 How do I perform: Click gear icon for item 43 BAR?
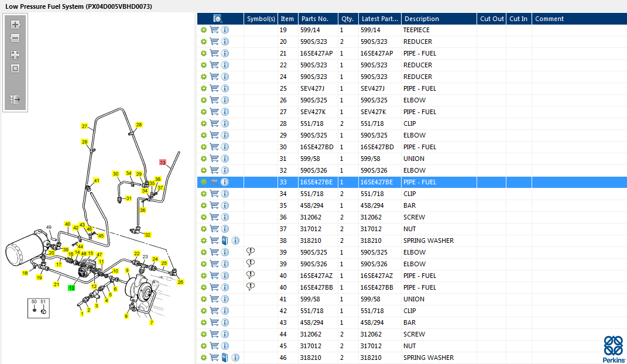tap(204, 322)
